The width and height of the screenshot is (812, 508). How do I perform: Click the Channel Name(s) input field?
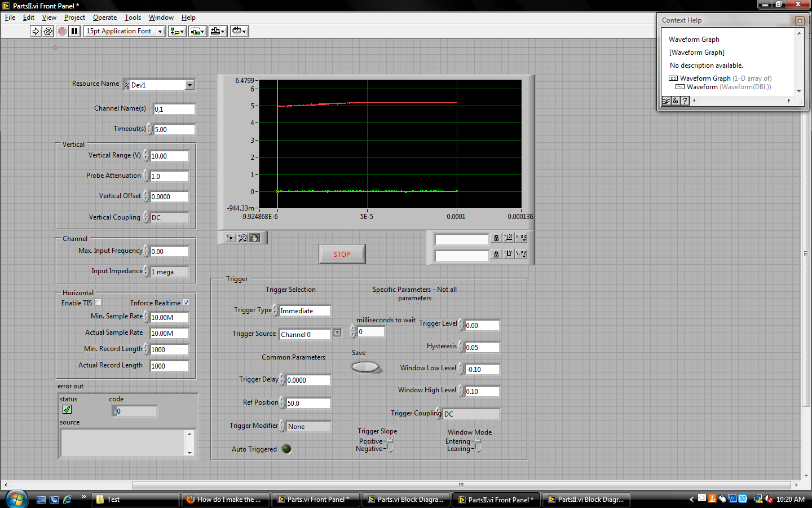pyautogui.click(x=174, y=109)
